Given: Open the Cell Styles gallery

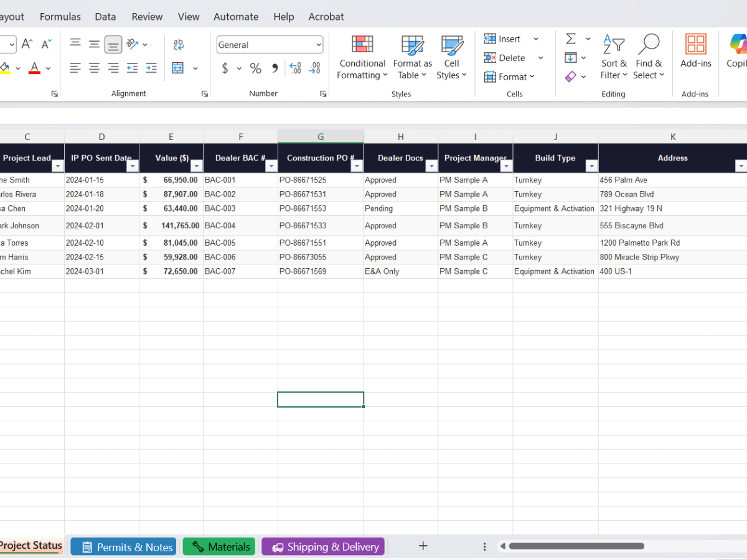Looking at the screenshot, I should pos(451,57).
